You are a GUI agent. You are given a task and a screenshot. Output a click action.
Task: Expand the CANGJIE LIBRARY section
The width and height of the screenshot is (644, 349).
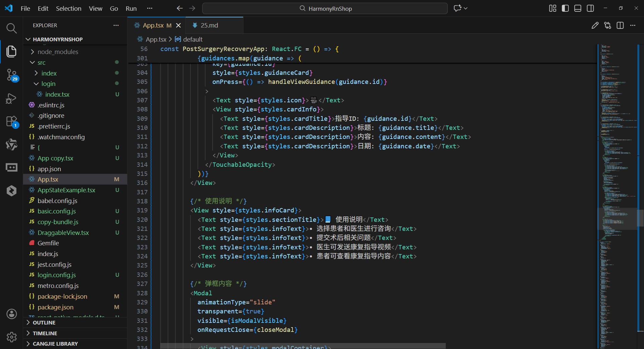pyautogui.click(x=75, y=344)
